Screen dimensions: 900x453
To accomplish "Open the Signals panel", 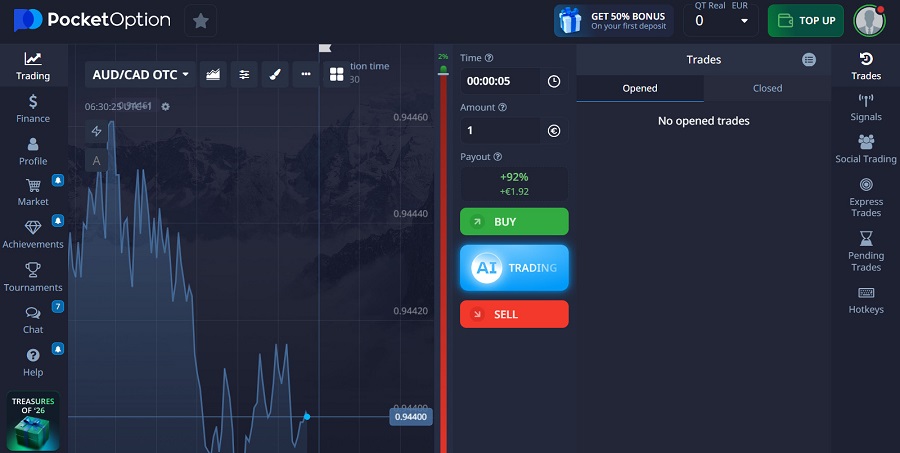I will [866, 107].
